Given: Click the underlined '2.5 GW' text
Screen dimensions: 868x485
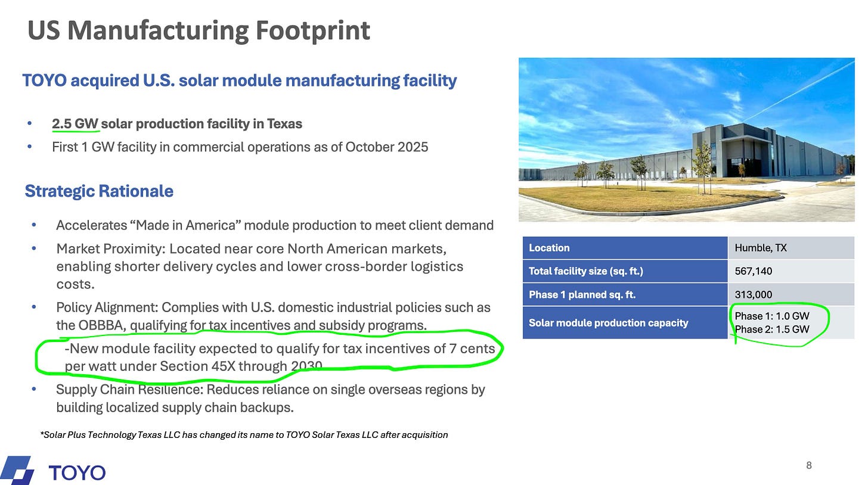Looking at the screenshot, I should click(x=75, y=124).
